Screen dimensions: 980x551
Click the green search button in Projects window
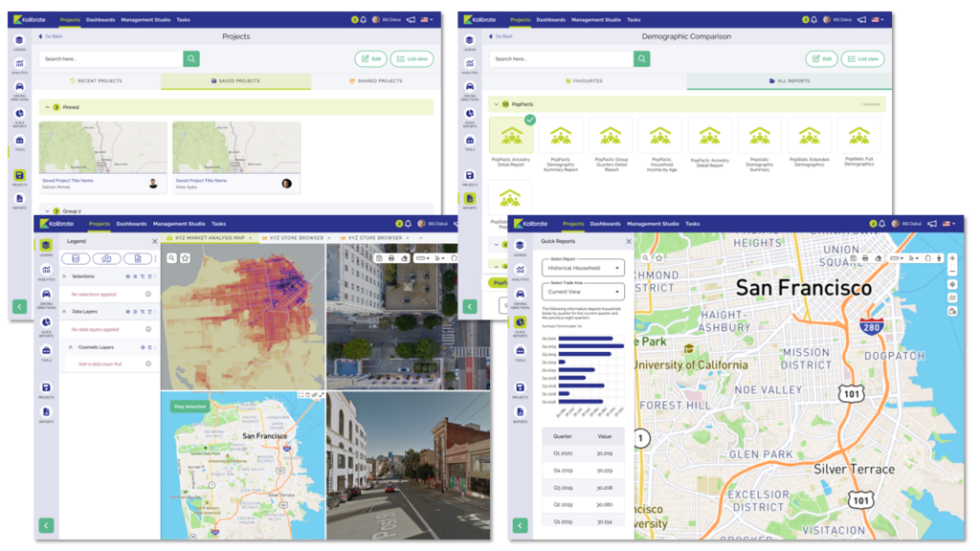tap(191, 59)
